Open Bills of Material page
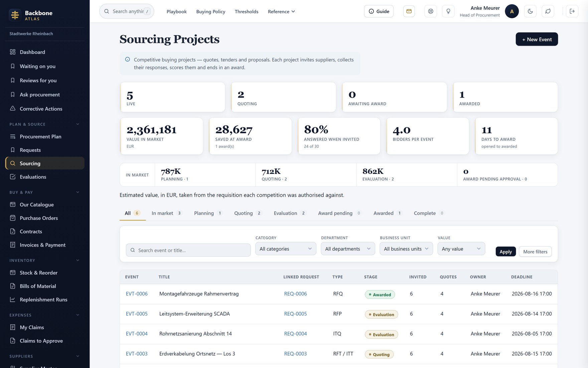The height and width of the screenshot is (368, 588). point(45,286)
